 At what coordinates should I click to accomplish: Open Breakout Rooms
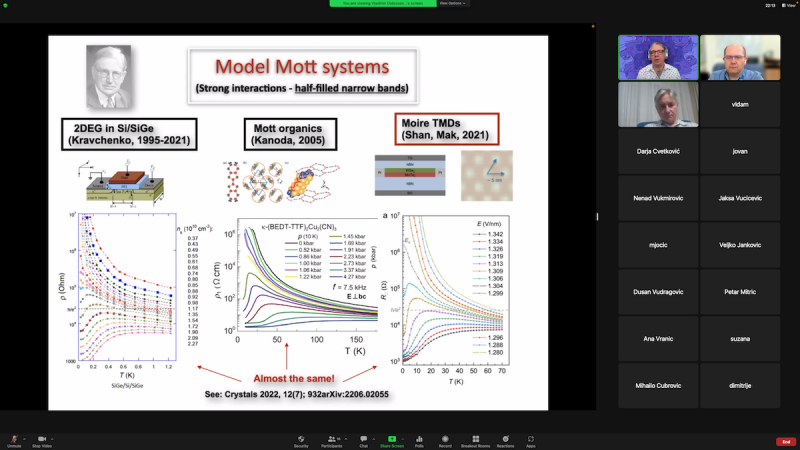473,438
